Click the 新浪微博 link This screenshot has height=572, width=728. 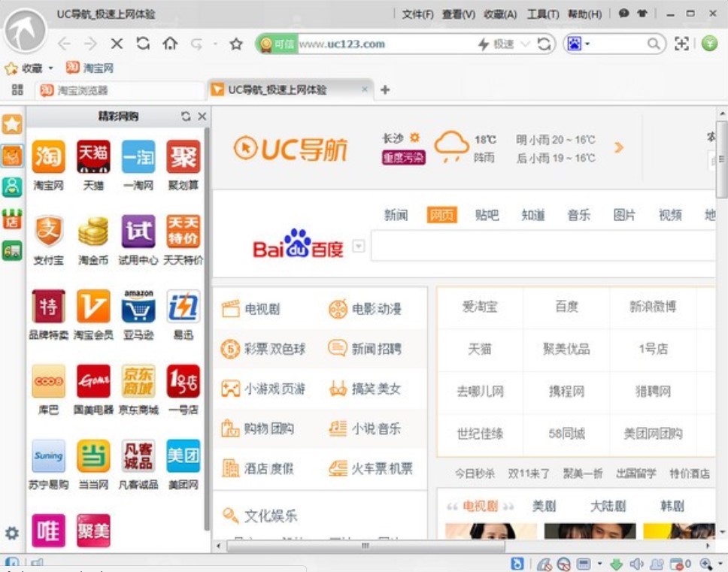point(652,307)
